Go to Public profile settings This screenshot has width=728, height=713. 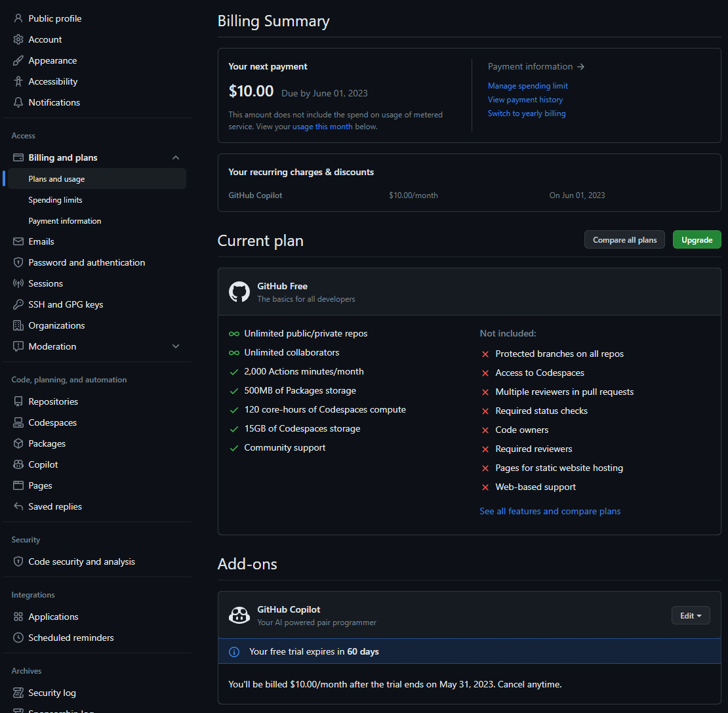click(x=55, y=18)
